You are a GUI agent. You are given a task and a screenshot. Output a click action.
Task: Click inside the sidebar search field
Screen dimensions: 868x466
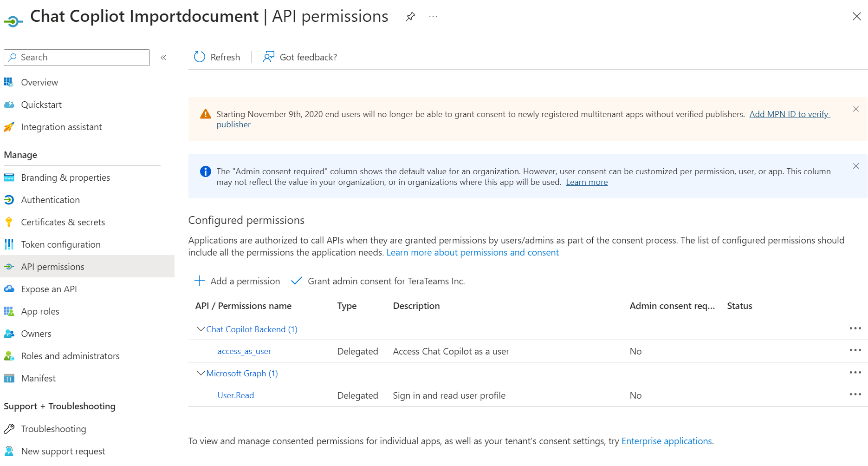point(77,57)
